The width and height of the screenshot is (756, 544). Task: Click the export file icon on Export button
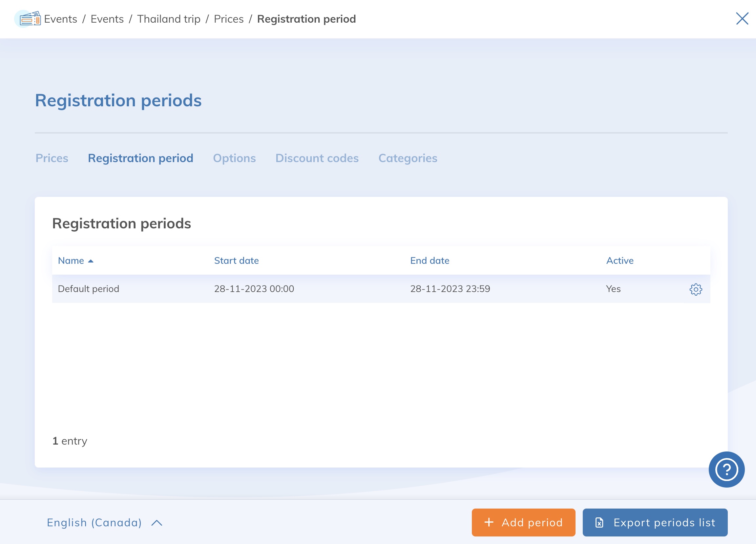point(599,522)
